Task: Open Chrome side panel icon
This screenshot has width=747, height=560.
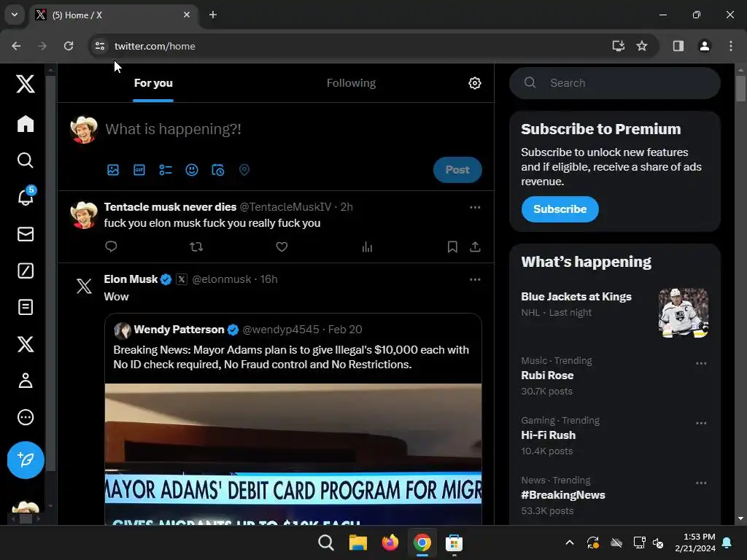Action: click(x=678, y=46)
